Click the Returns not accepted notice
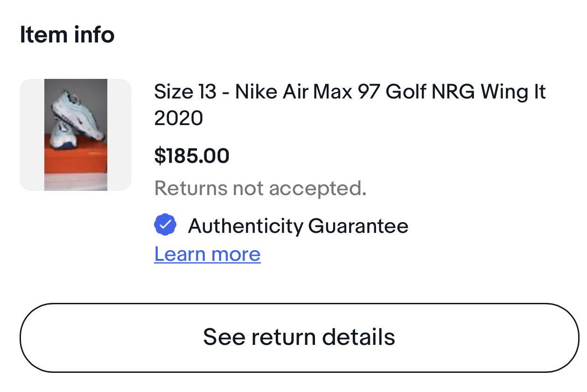Screen dimensions: 587x392 click(x=260, y=188)
